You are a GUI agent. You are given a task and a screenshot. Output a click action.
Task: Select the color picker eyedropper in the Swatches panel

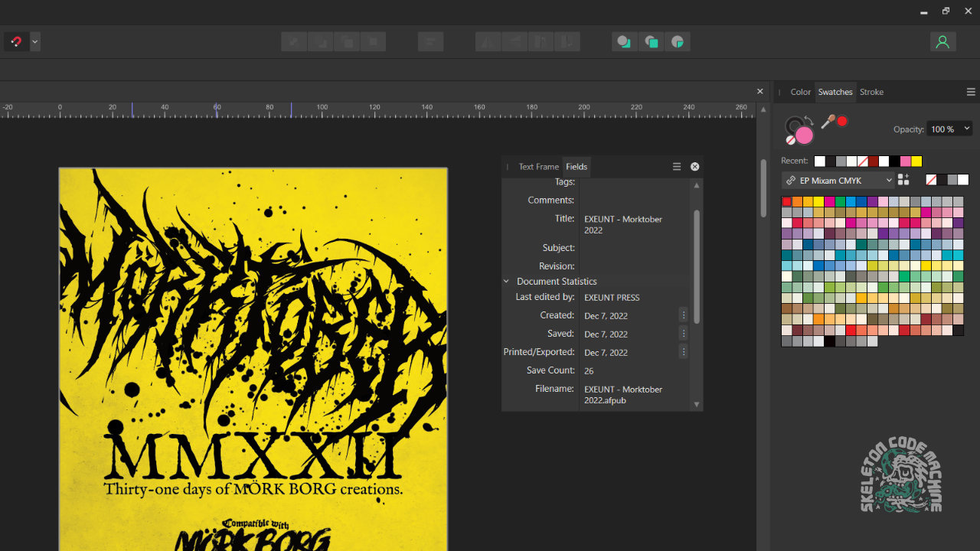(x=828, y=122)
